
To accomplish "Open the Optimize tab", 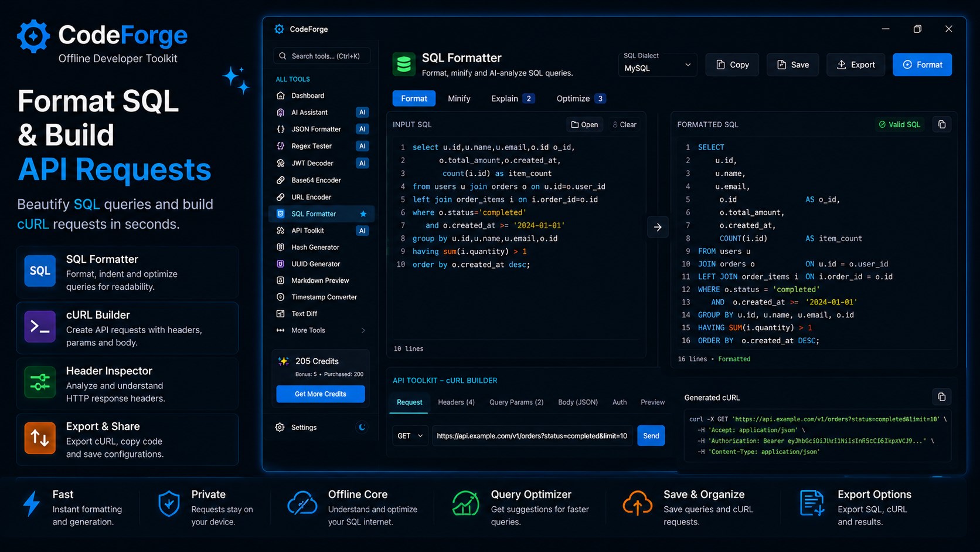I will click(x=580, y=99).
